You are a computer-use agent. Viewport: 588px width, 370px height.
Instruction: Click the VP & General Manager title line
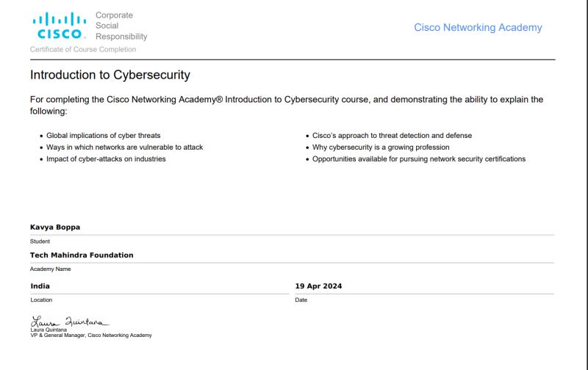point(91,335)
